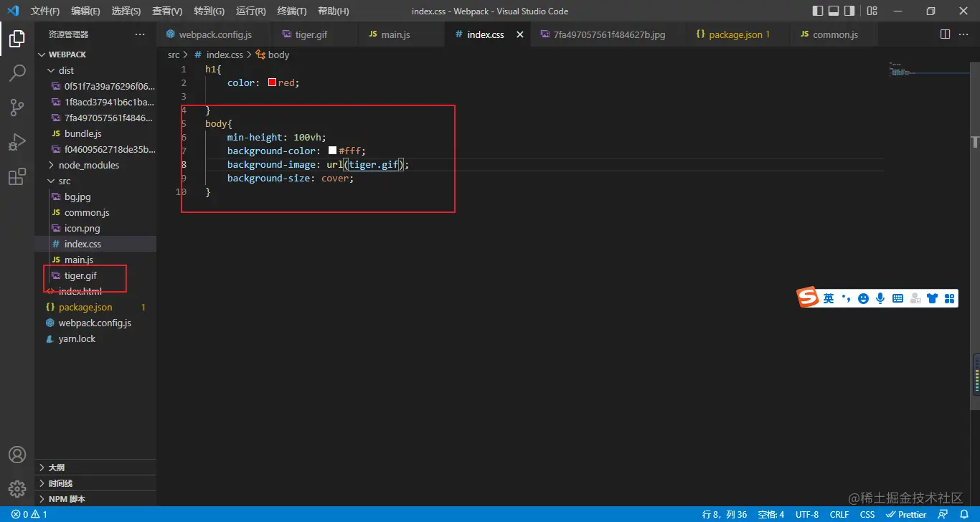Expand the 时间线 timeline section

(x=95, y=483)
